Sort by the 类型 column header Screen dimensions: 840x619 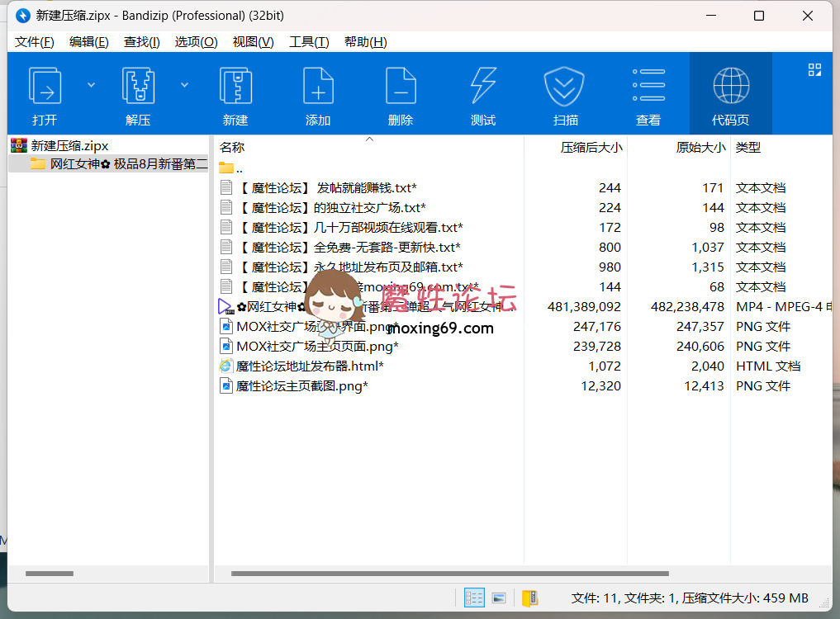pos(747,147)
